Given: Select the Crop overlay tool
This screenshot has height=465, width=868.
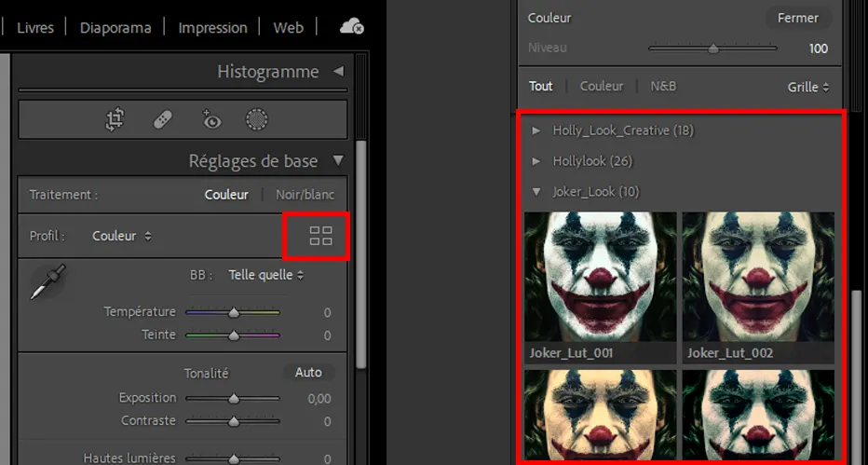Looking at the screenshot, I should 115,119.
